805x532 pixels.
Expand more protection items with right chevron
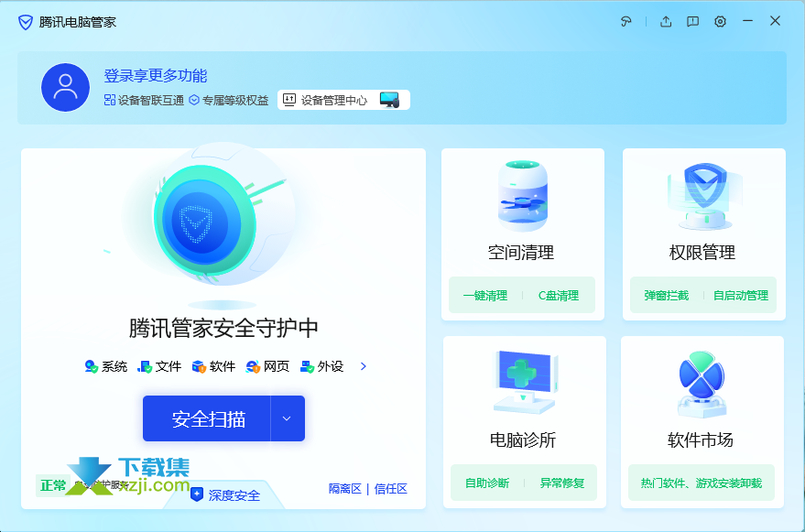364,366
